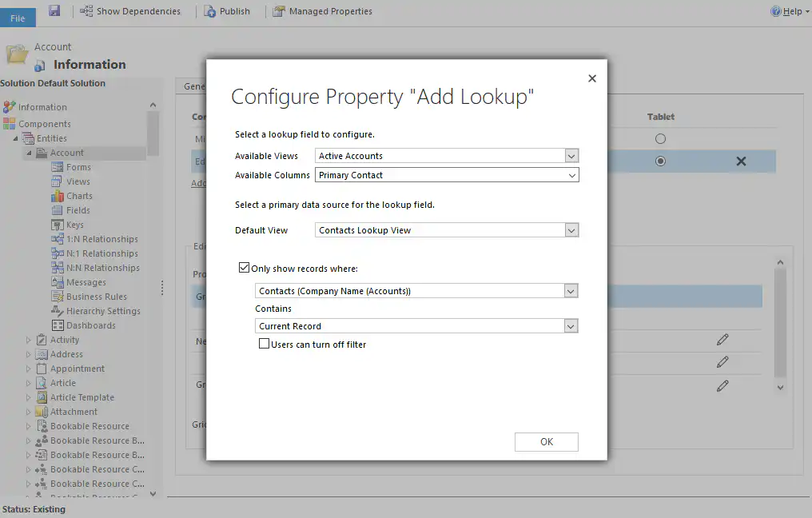This screenshot has width=812, height=518.
Task: Click a pencil edit icon in the properties grid
Action: [722, 339]
